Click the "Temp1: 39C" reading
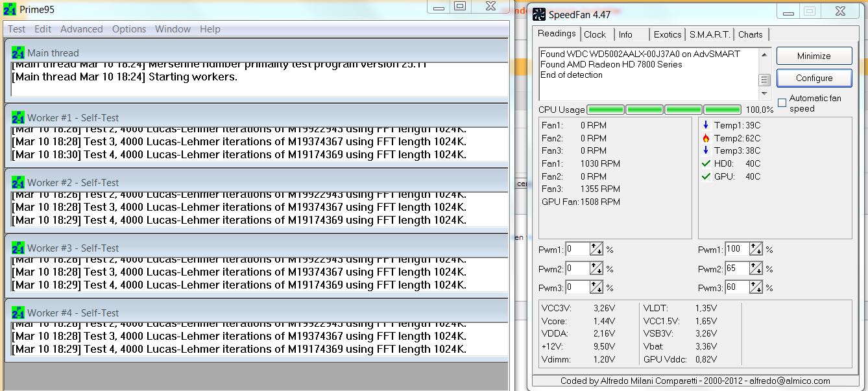Image resolution: width=868 pixels, height=391 pixels. click(738, 125)
